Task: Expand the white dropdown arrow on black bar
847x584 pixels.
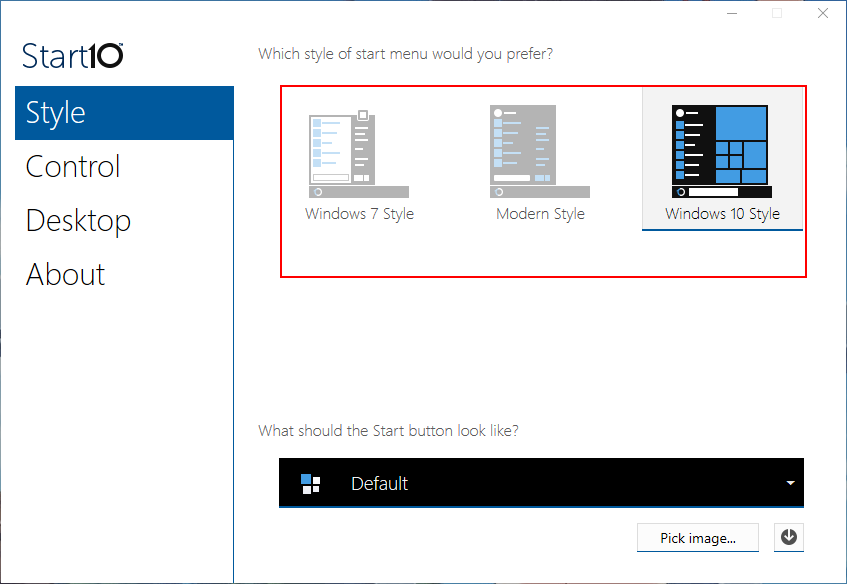Action: click(790, 484)
